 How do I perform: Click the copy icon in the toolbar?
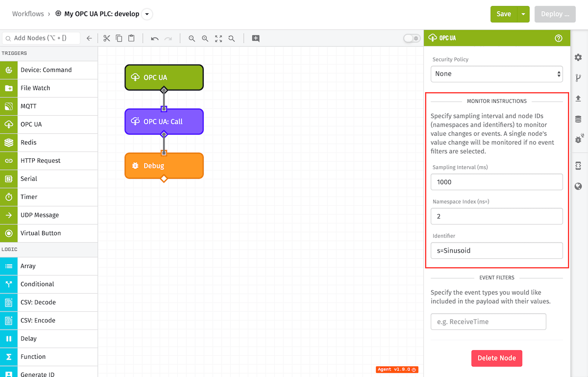(119, 38)
